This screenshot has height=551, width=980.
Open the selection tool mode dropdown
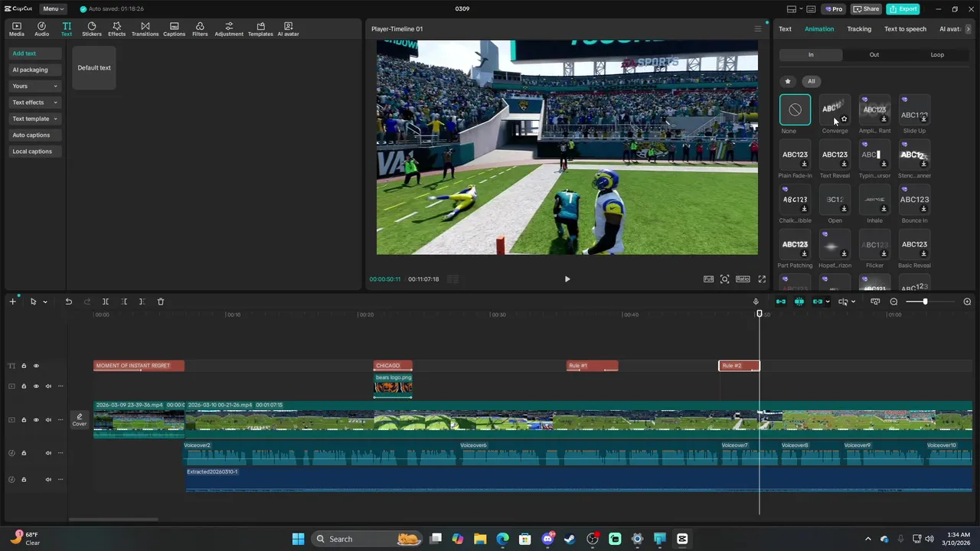point(45,302)
